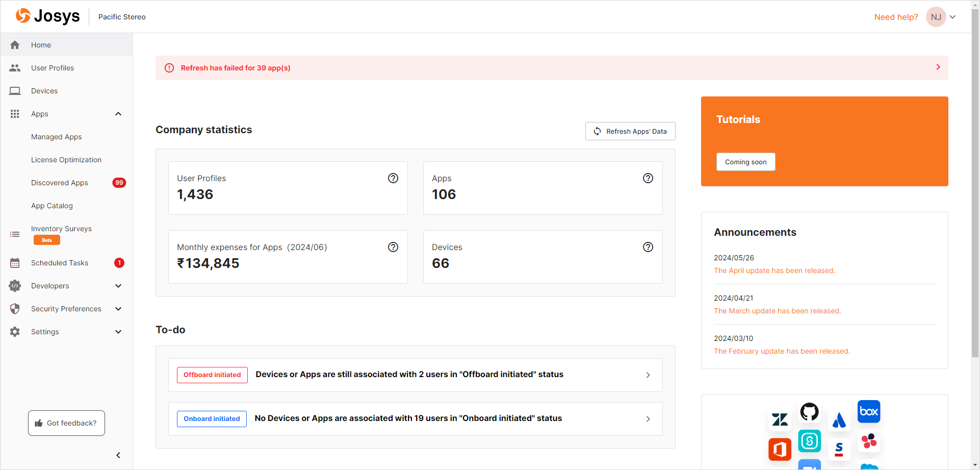Click the Got feedback? button

(66, 423)
